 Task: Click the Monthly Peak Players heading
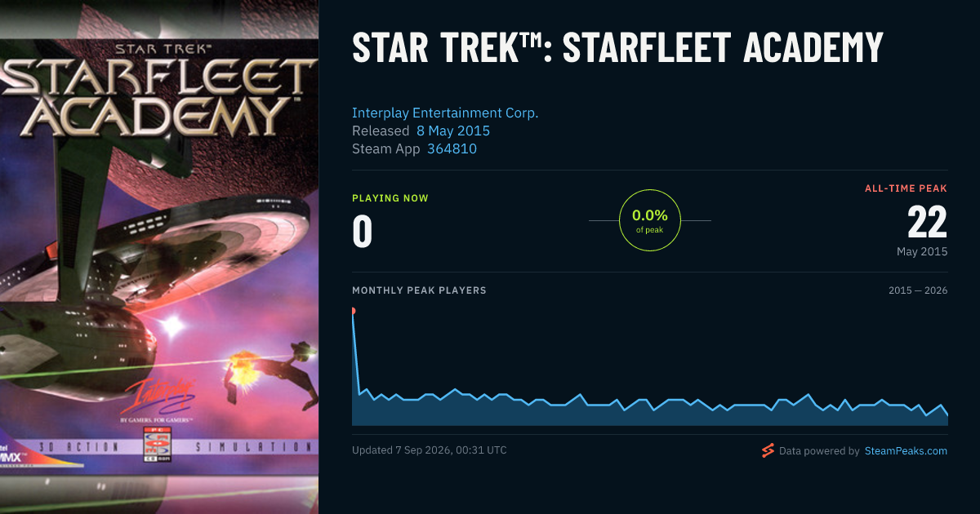tap(419, 290)
